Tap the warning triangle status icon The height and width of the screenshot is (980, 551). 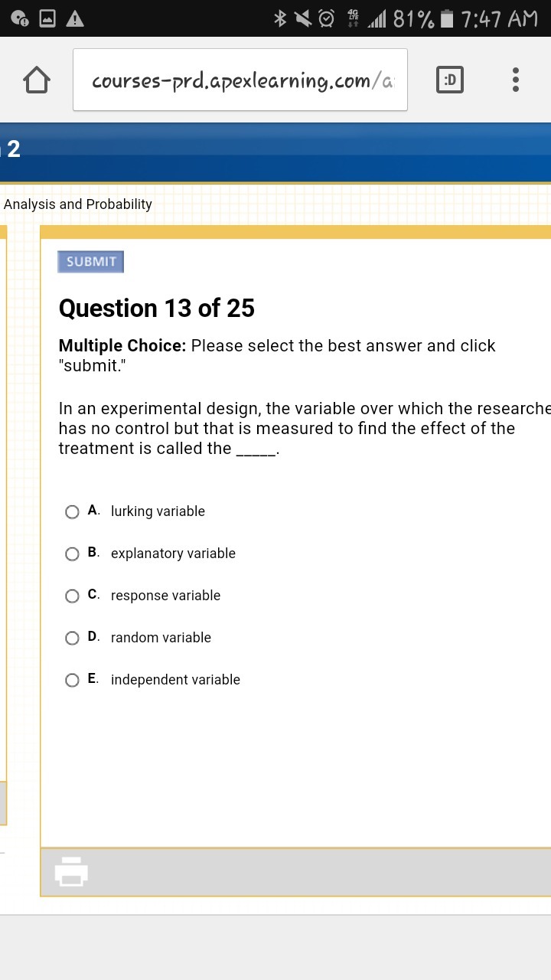pos(74,18)
